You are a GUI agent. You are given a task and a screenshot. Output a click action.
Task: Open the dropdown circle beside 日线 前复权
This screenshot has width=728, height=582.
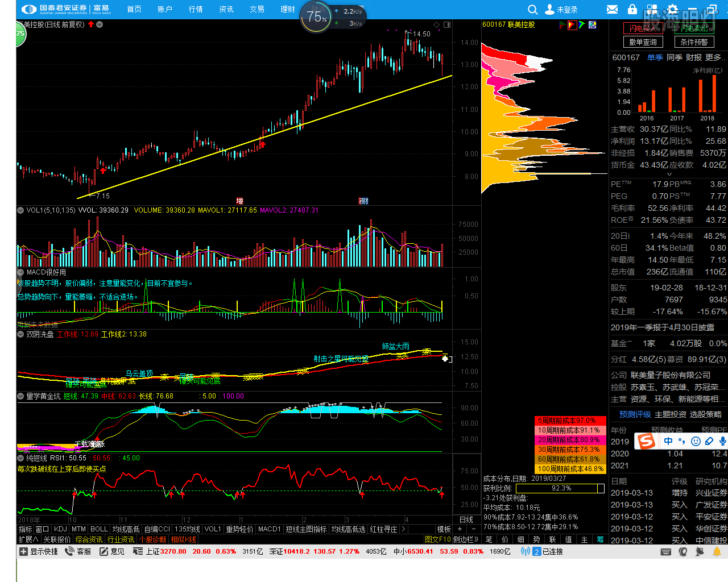[100, 24]
